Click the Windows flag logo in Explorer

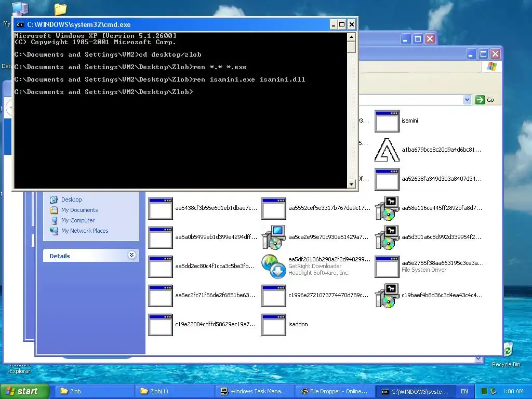click(491, 66)
